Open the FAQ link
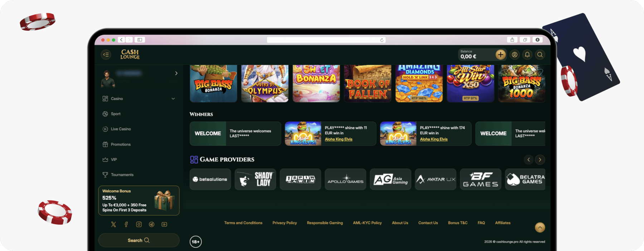The image size is (644, 251). [x=481, y=223]
